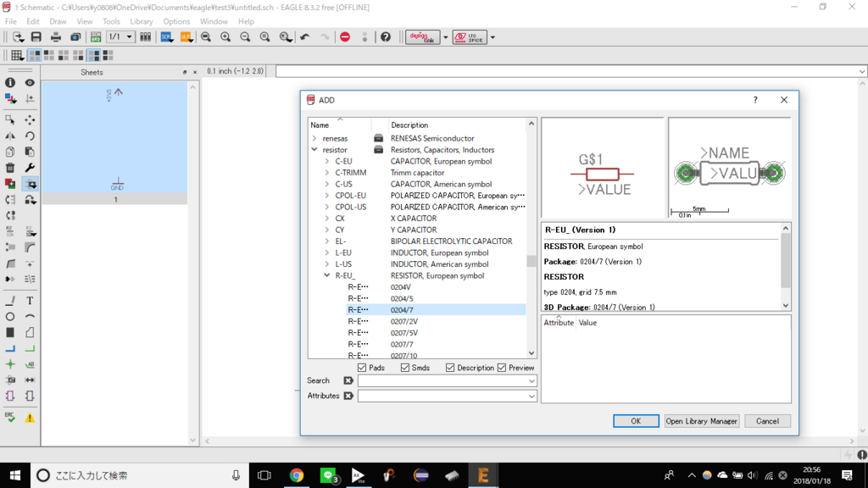Select the Delete trash tool

(x=10, y=168)
